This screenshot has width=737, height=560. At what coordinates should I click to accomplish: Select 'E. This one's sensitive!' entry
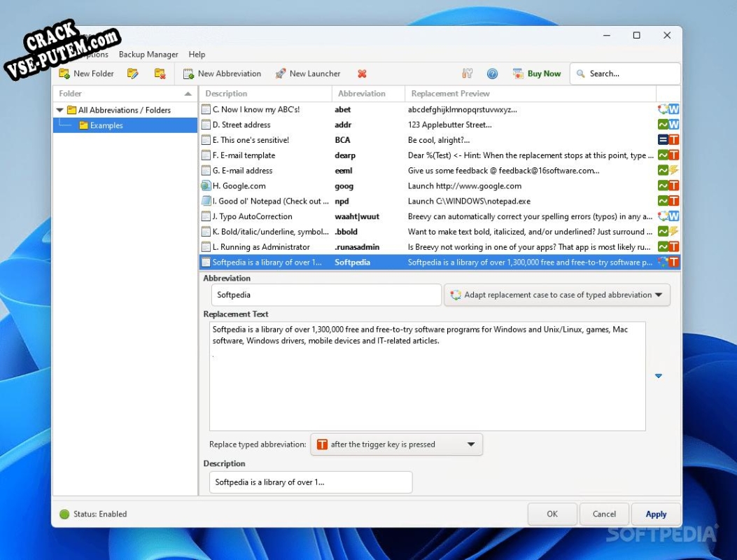[440, 140]
